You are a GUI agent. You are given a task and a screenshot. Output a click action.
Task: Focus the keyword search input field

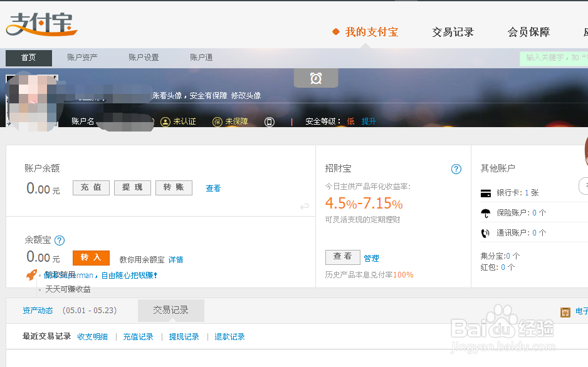(x=554, y=58)
